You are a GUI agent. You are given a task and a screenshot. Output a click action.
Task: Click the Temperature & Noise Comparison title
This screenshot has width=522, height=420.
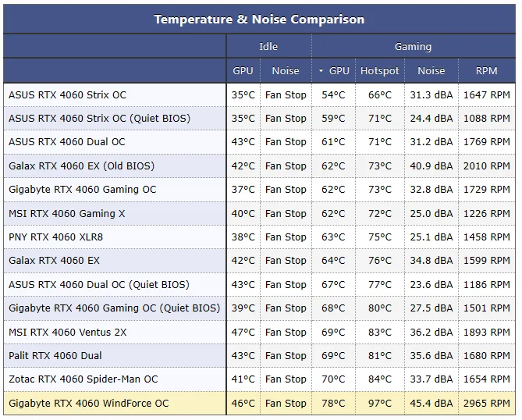click(259, 20)
